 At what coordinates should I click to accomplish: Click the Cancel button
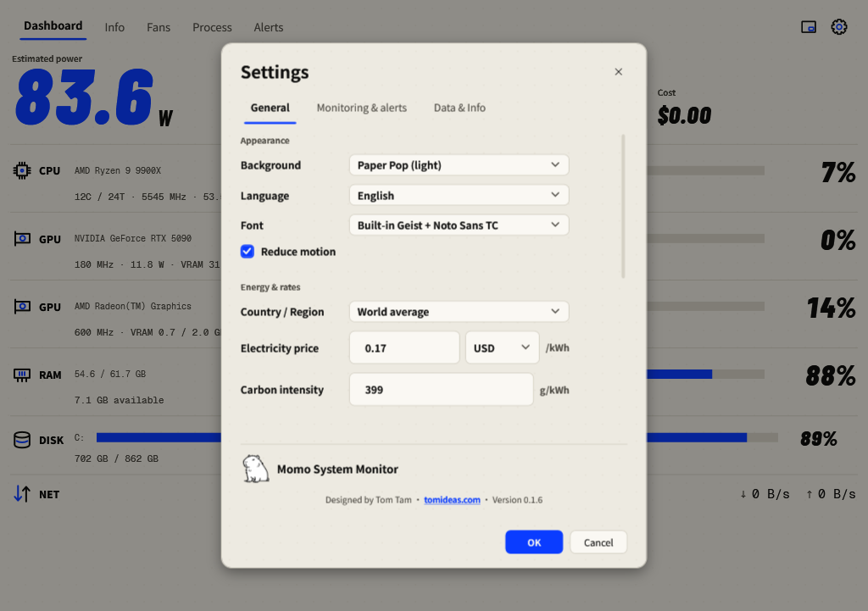598,542
